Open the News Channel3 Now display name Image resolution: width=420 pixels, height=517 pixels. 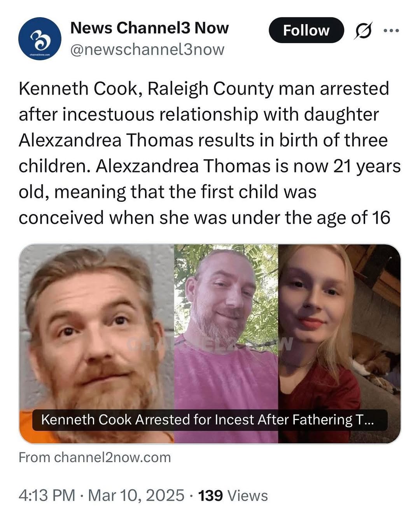pos(149,28)
